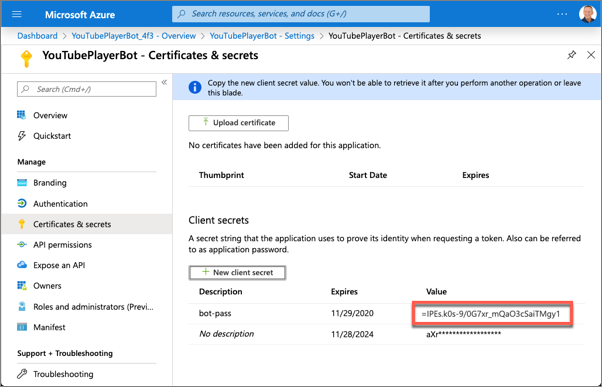602x387 pixels.
Task: Collapse the left navigation menu
Action: (164, 82)
